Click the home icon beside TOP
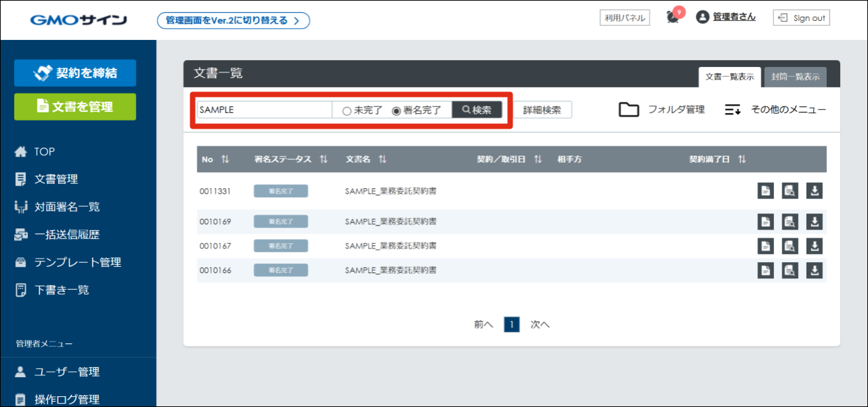Screen dimensions: 868x407 click(x=21, y=152)
